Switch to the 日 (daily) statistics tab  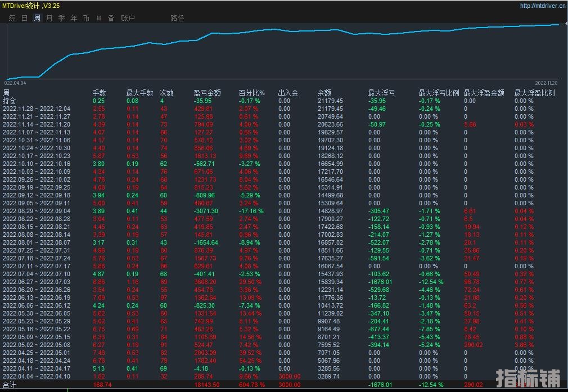[x=24, y=18]
